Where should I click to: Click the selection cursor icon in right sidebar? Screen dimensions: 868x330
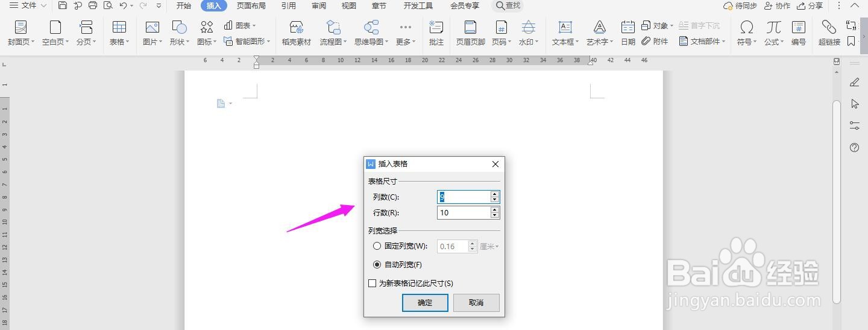(854, 104)
